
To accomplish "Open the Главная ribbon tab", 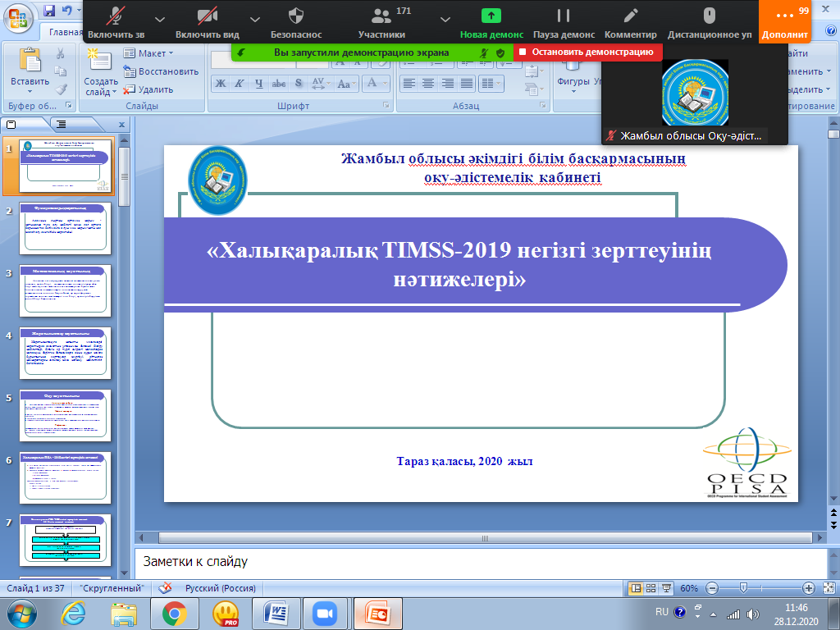I will (66, 32).
